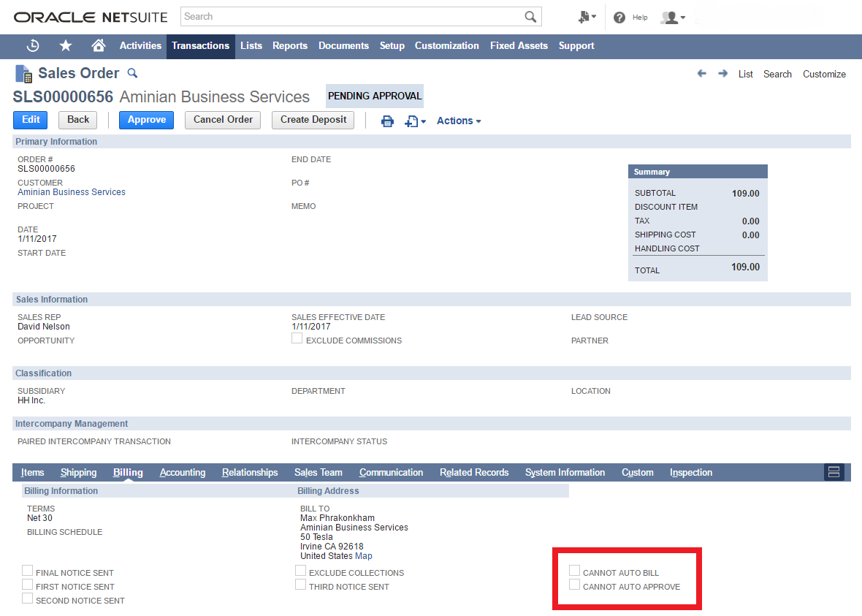Image resolution: width=862 pixels, height=616 pixels.
Task: Open the Custom subtab
Action: (x=637, y=473)
